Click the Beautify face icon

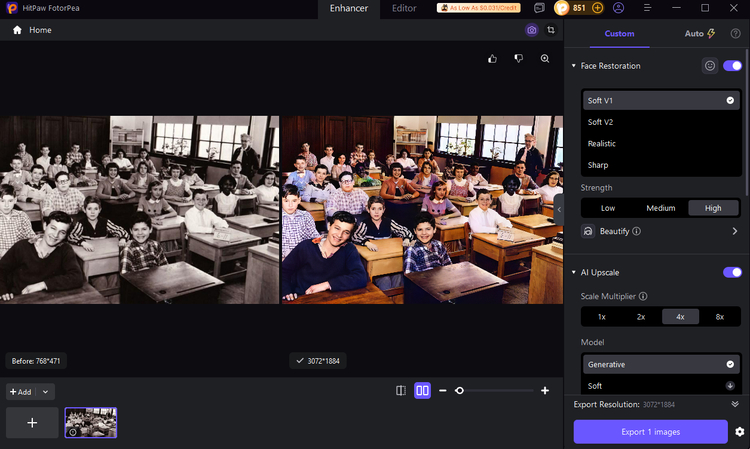point(588,231)
